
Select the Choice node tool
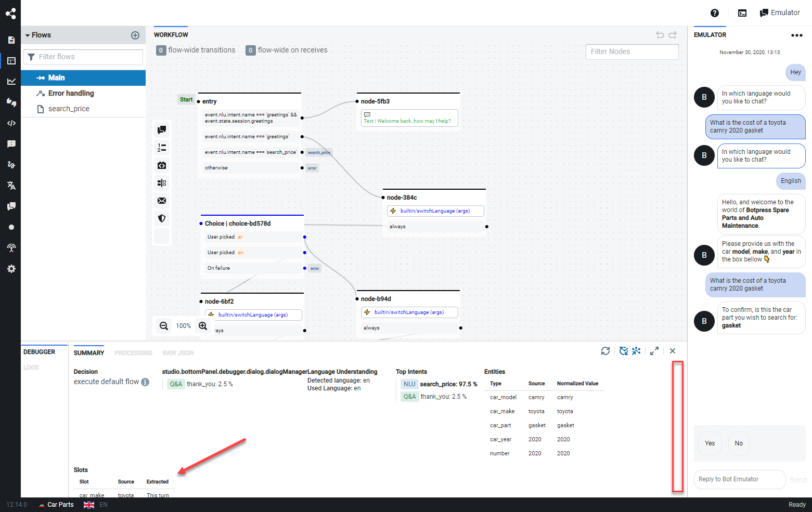tap(162, 148)
